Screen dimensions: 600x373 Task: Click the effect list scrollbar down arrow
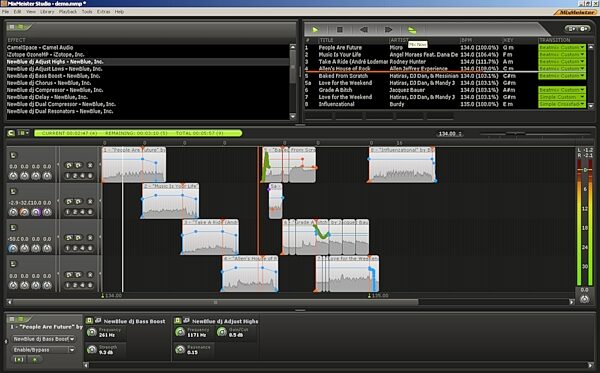[x=293, y=116]
